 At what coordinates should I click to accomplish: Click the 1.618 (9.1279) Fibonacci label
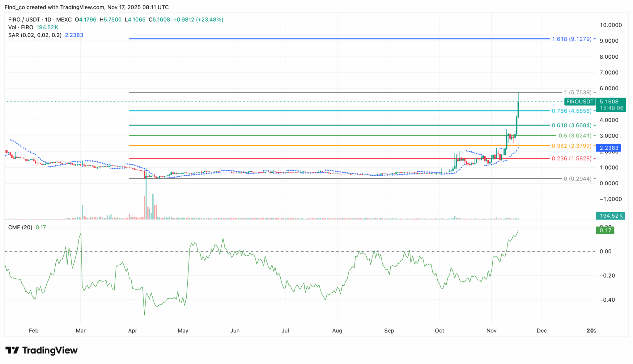coord(571,39)
